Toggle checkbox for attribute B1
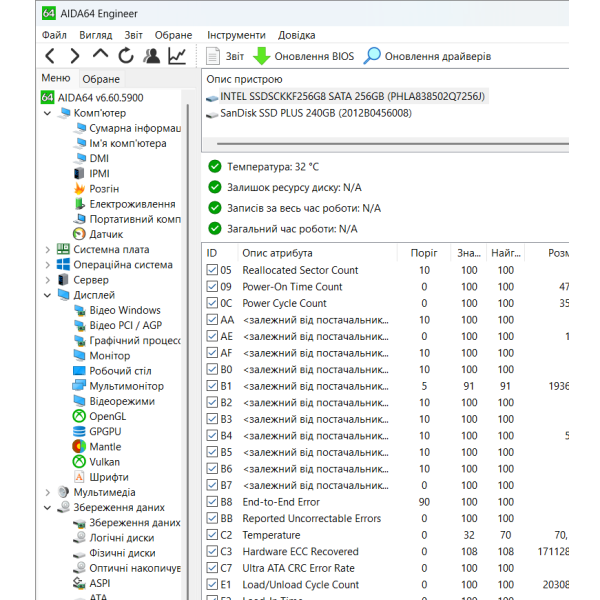The width and height of the screenshot is (600, 600). coord(212,386)
